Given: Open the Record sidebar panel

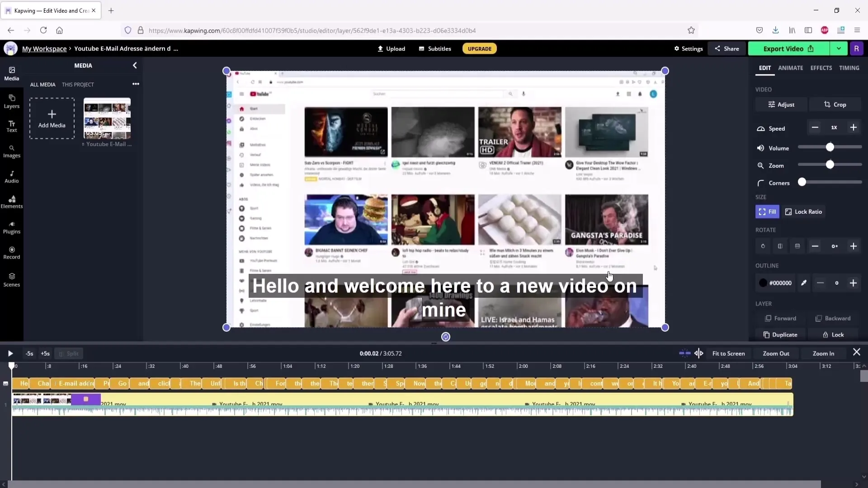Looking at the screenshot, I should point(12,253).
